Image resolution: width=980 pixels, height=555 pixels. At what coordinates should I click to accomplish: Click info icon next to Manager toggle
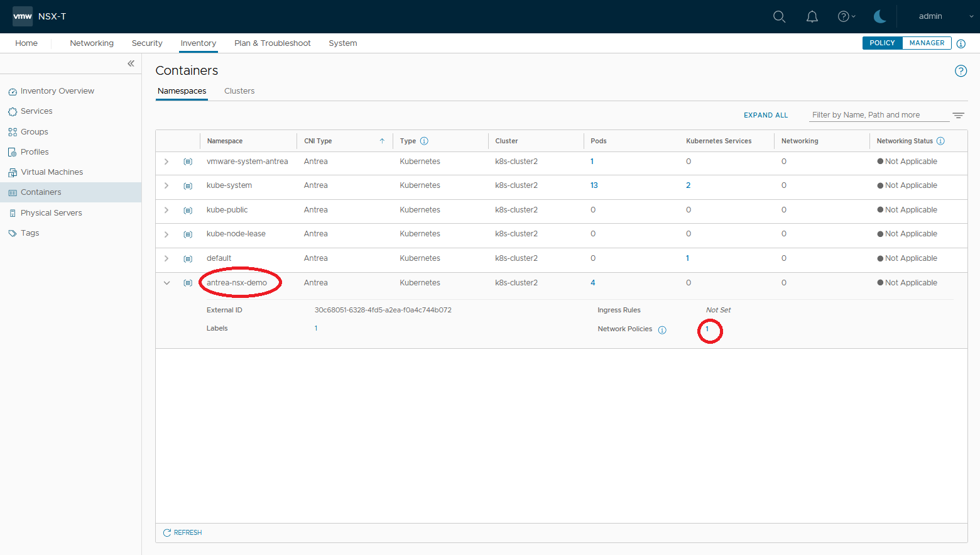pyautogui.click(x=961, y=43)
